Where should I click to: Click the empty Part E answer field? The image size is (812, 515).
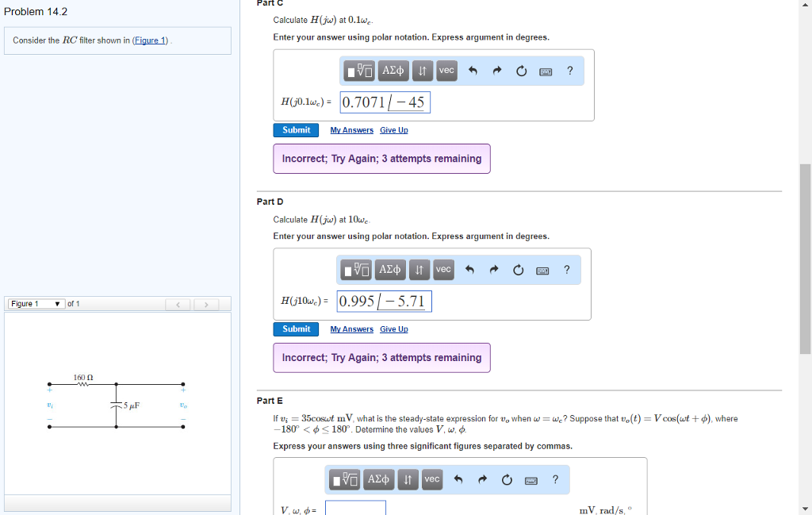(355, 509)
